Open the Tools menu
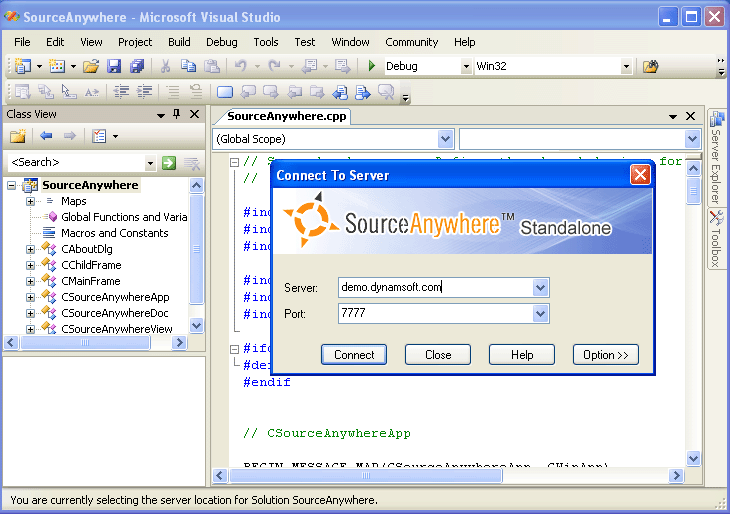 tap(266, 42)
